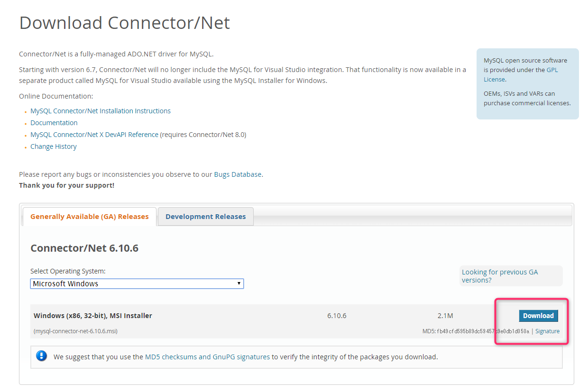Screen dimensions: 588x392
Task: Select Generally Available (GA) Releases tab
Action: (90, 217)
